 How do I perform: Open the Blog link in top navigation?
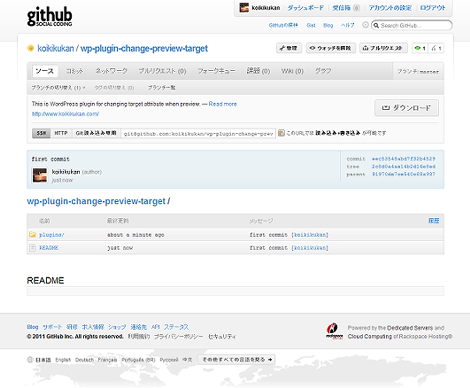click(x=328, y=25)
